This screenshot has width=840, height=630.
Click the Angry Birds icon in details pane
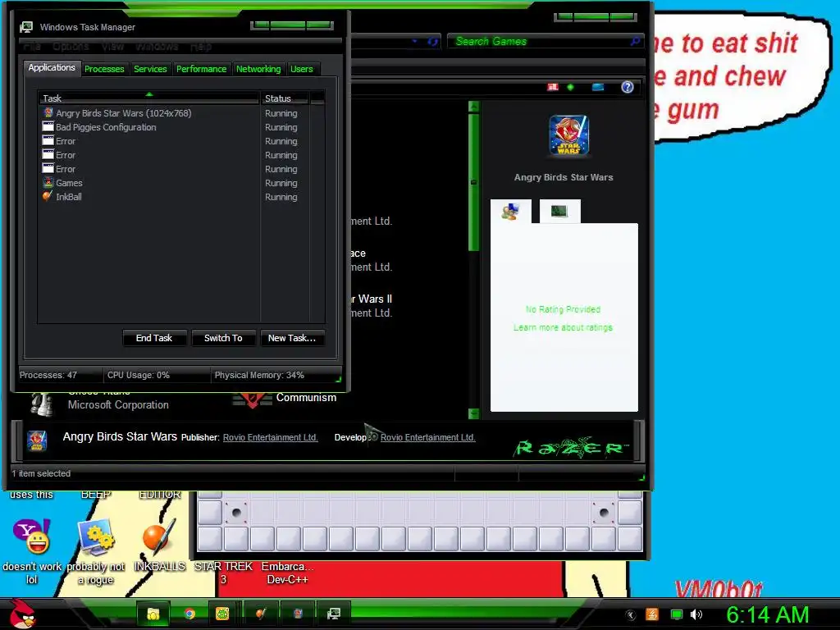tap(37, 441)
